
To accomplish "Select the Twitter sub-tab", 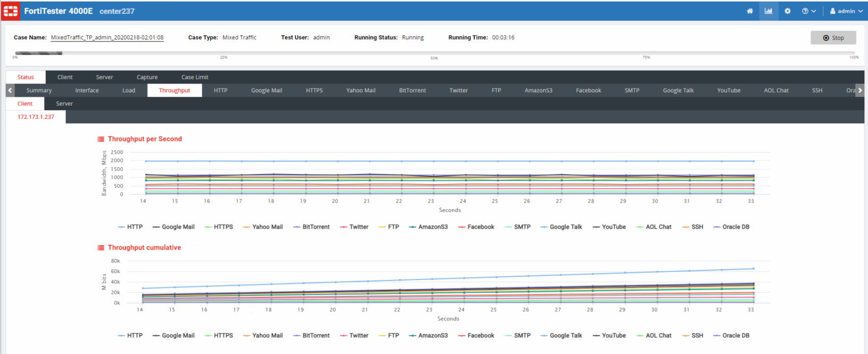I will point(458,90).
